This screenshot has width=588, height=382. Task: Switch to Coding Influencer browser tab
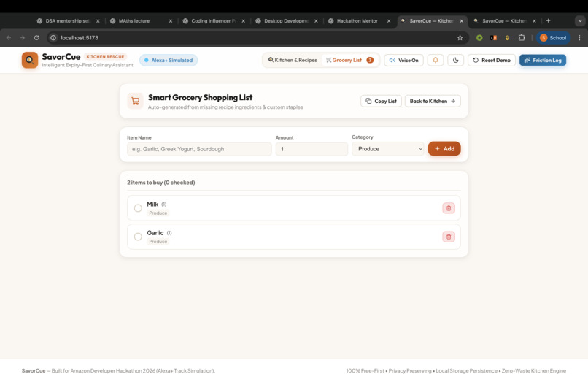click(213, 21)
